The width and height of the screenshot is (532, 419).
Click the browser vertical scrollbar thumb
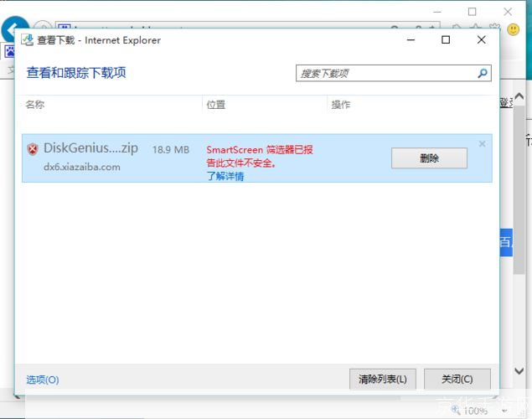click(519, 189)
